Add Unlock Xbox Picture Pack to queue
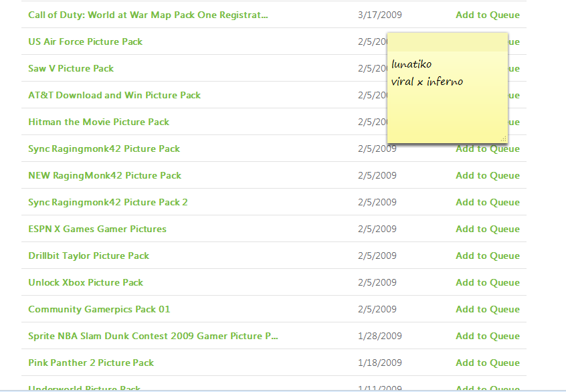This screenshot has height=392, width=566. tap(488, 282)
